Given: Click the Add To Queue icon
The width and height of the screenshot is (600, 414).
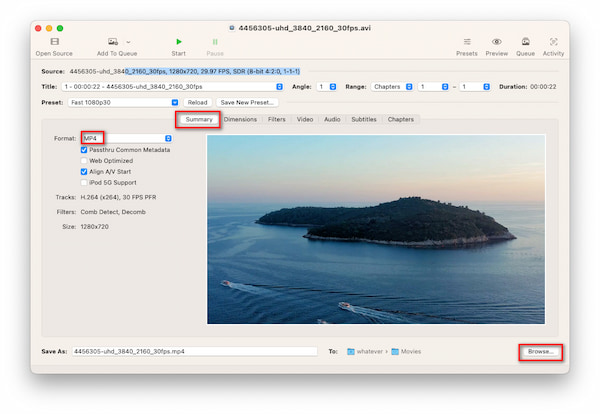Looking at the screenshot, I should [x=112, y=41].
